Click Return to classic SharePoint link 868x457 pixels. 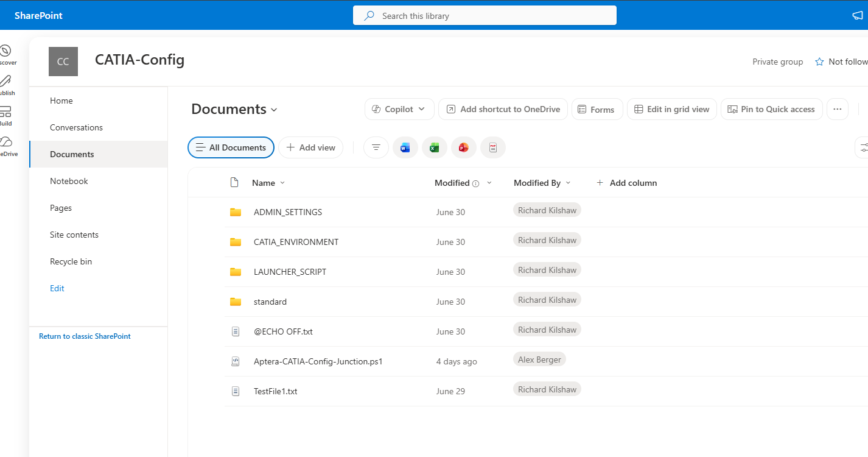(x=85, y=336)
